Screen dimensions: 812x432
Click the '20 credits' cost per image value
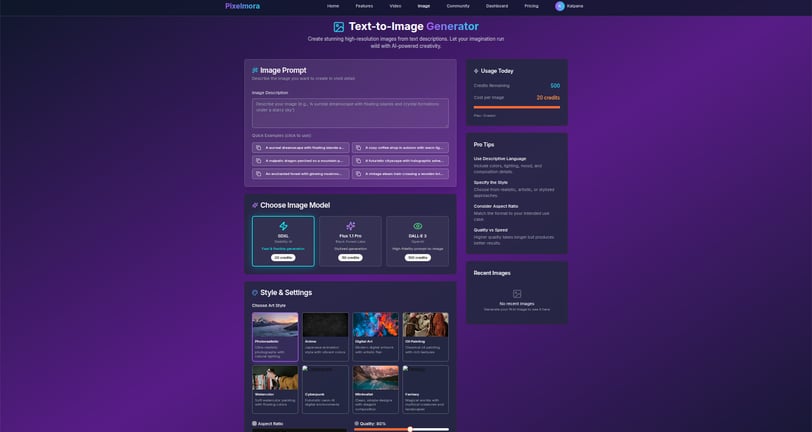tap(548, 98)
